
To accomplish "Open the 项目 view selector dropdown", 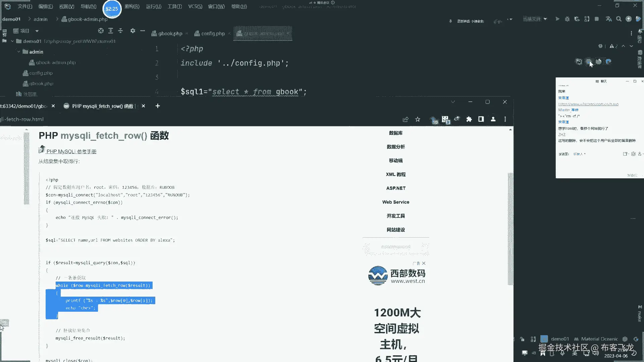I will pyautogui.click(x=37, y=31).
